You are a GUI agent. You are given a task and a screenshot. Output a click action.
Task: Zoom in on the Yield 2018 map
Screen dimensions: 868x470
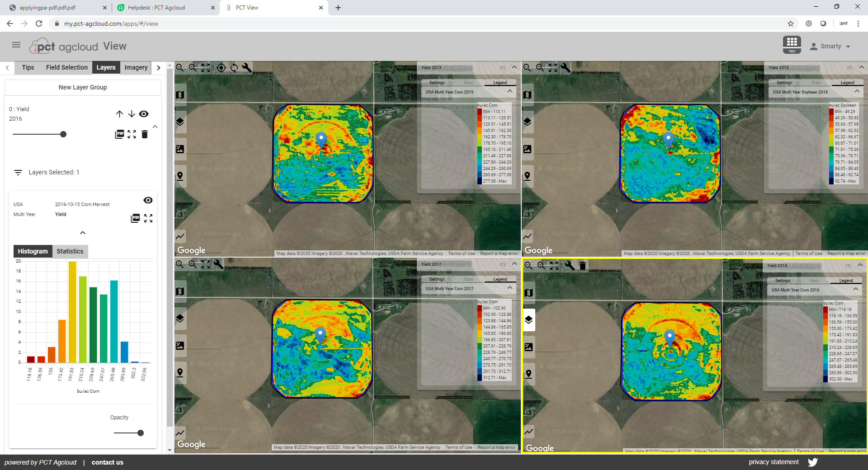coord(540,68)
